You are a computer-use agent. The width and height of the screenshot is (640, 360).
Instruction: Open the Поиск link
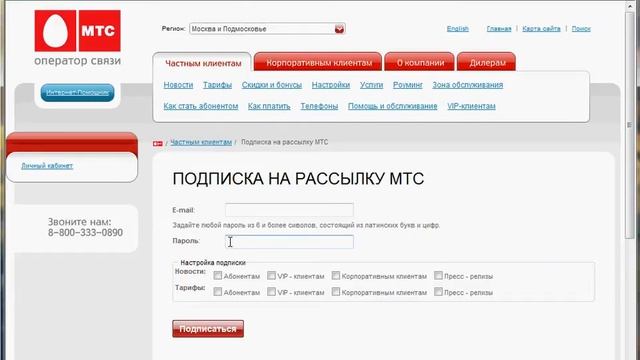581,29
